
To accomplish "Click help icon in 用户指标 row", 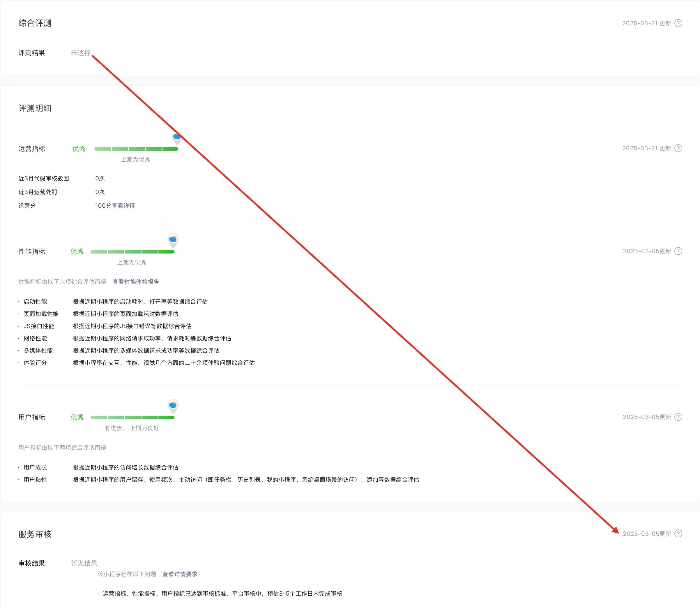I will 678,417.
